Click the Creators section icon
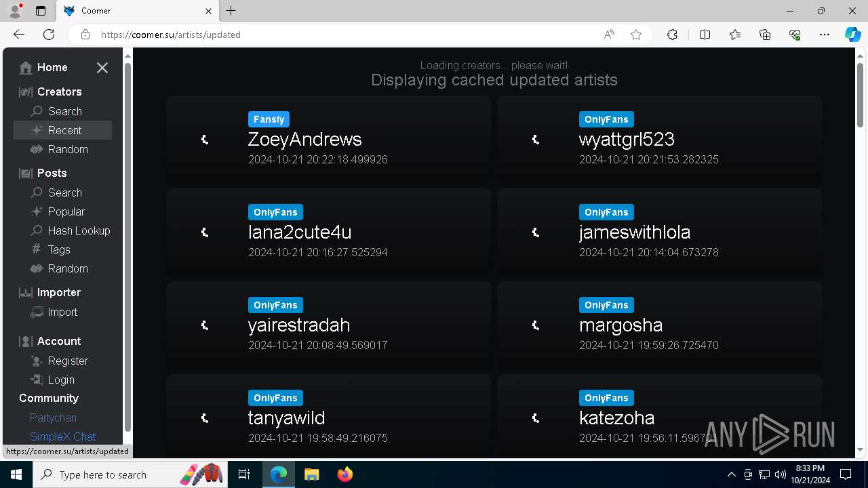This screenshot has width=868, height=488. click(x=26, y=92)
